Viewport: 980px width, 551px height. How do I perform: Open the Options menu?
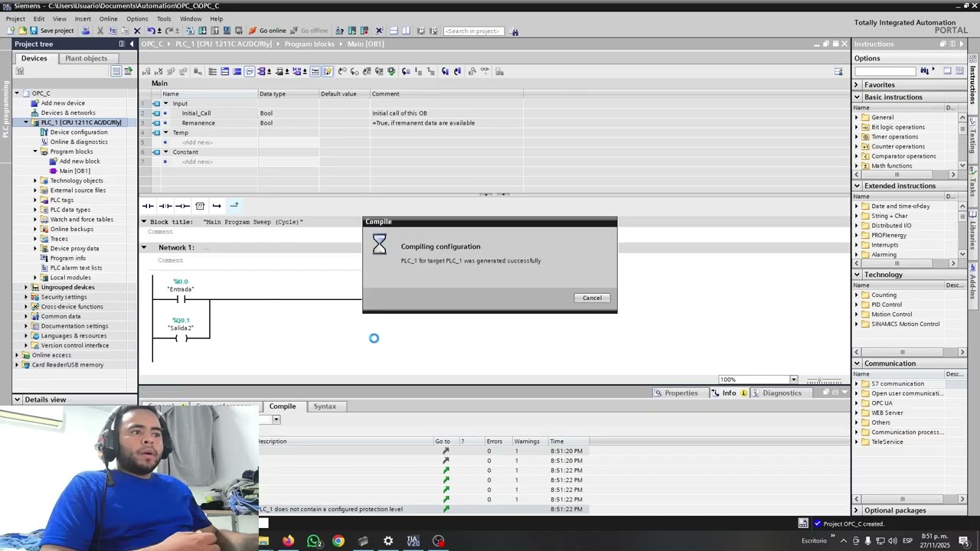click(137, 18)
